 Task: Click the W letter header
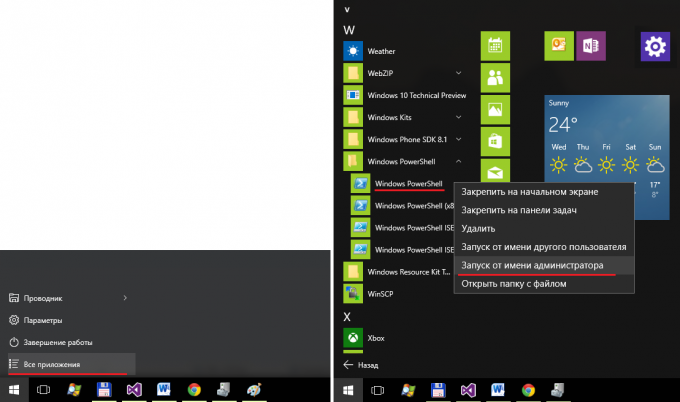pyautogui.click(x=349, y=30)
